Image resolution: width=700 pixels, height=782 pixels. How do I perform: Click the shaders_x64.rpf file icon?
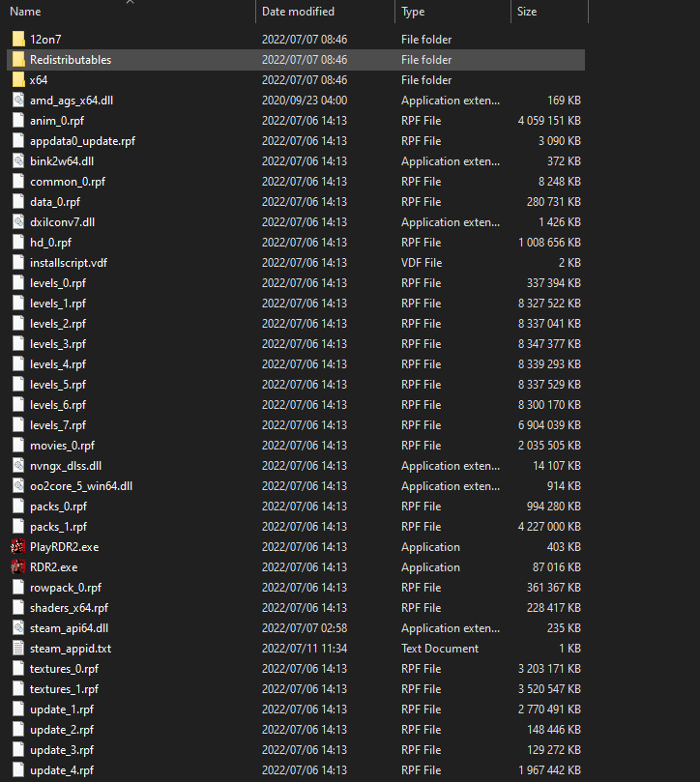pyautogui.click(x=18, y=607)
